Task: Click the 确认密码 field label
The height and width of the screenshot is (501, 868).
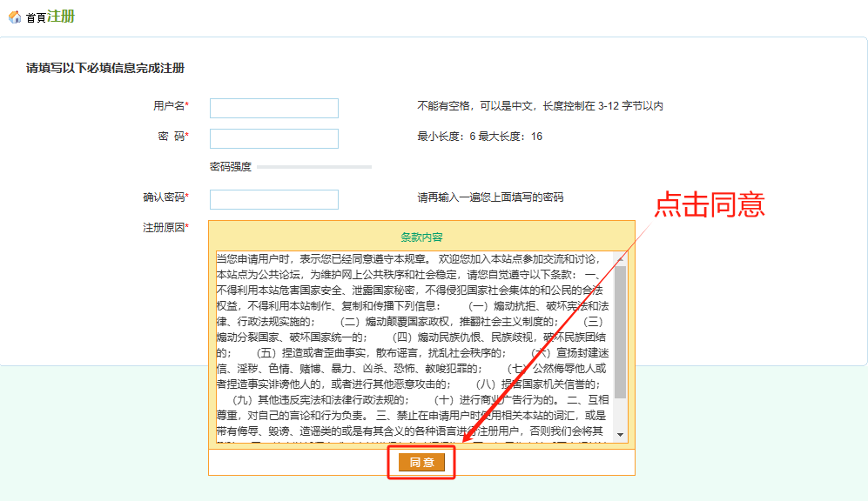Action: tap(164, 197)
